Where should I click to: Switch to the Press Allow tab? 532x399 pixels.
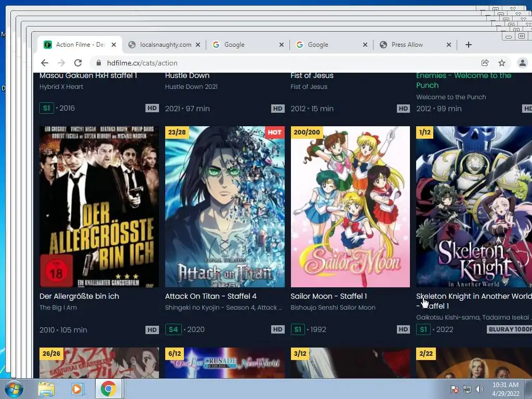[x=415, y=45]
